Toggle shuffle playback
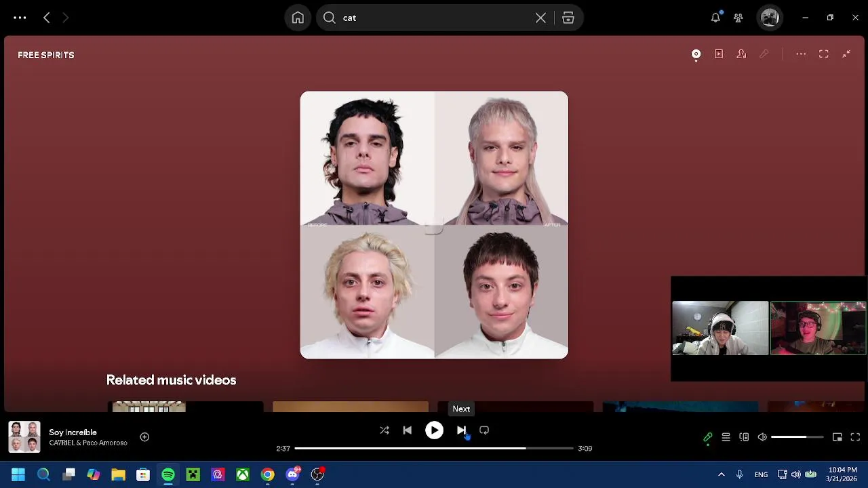The width and height of the screenshot is (868, 488). tap(384, 430)
